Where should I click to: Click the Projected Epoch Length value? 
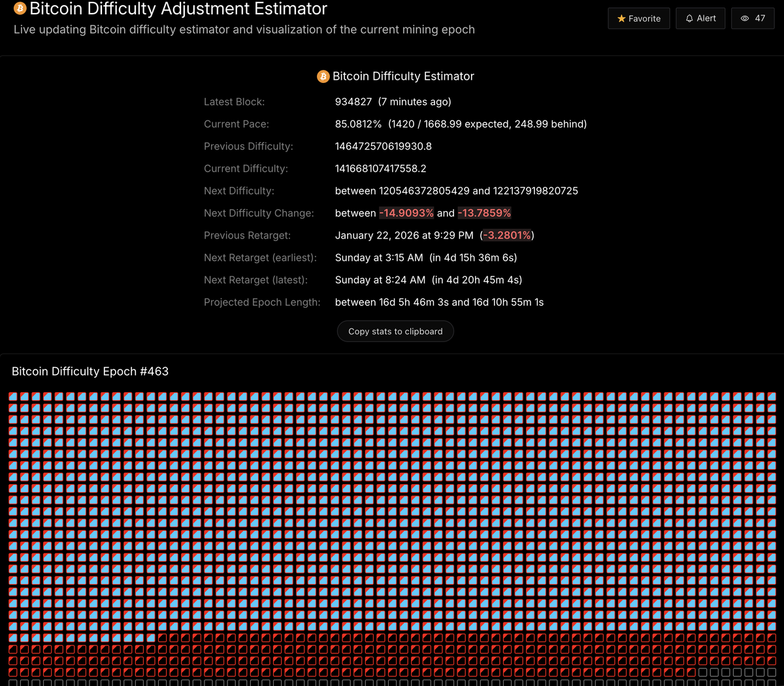(x=440, y=302)
